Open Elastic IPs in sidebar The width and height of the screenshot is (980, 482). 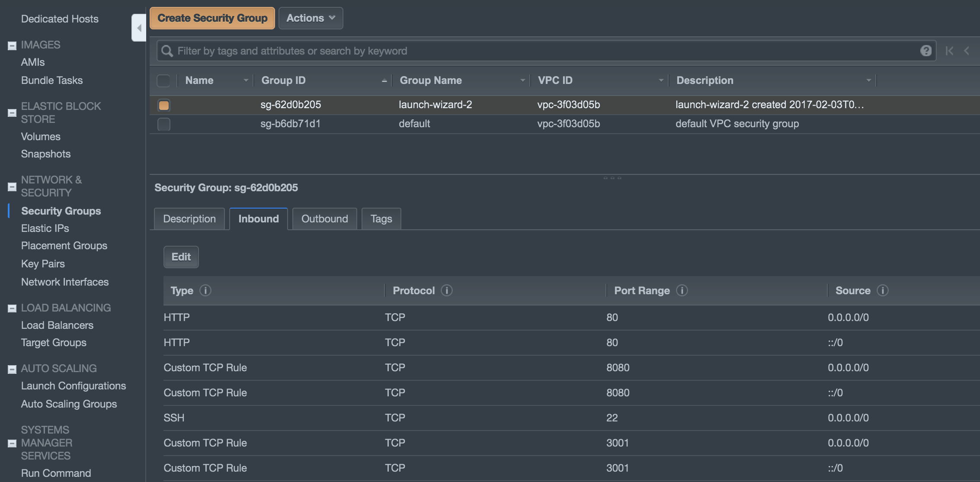point(45,228)
